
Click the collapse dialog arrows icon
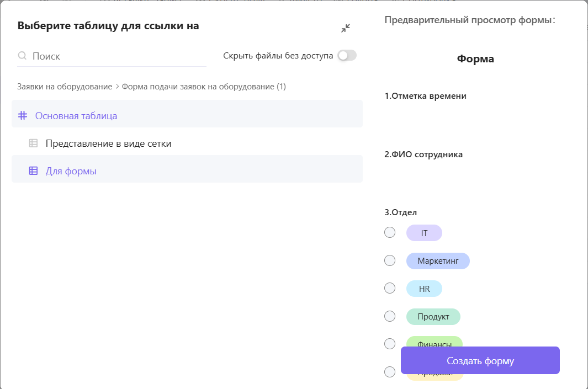[346, 28]
